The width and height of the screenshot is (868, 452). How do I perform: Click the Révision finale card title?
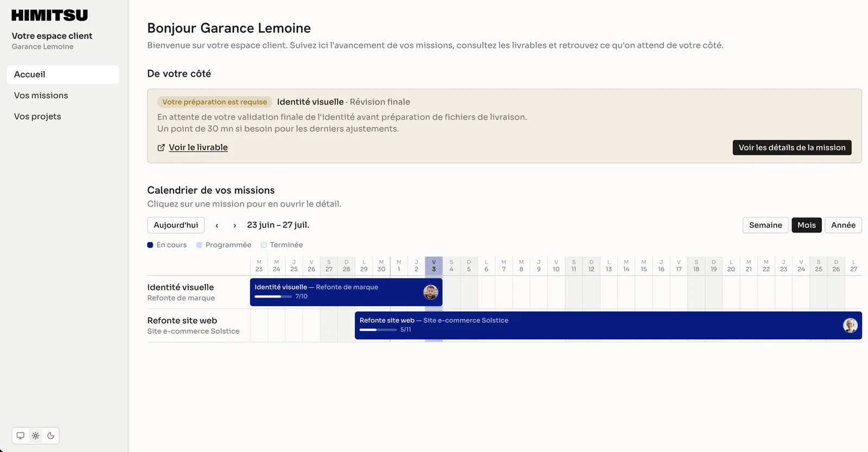380,102
